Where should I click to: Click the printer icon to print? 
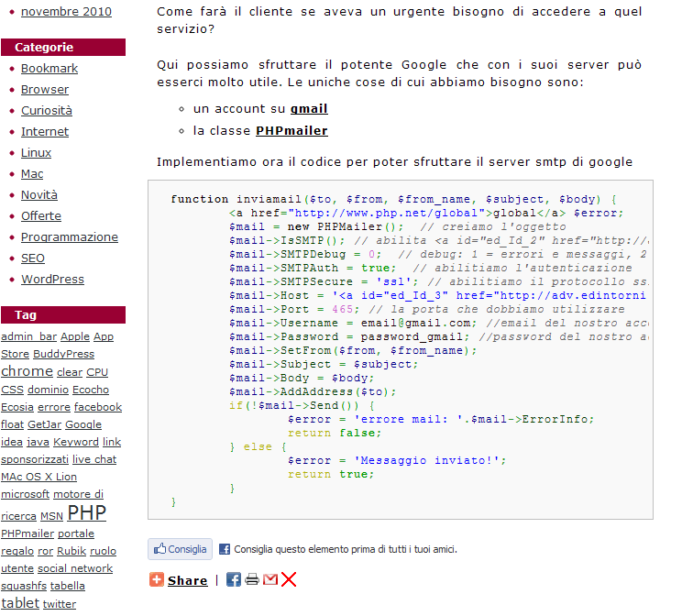(252, 579)
